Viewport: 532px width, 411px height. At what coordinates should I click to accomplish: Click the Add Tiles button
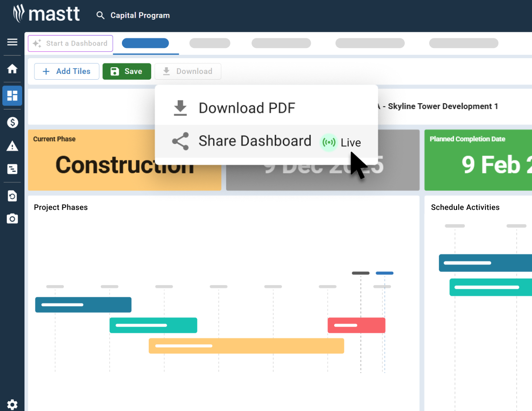point(66,71)
